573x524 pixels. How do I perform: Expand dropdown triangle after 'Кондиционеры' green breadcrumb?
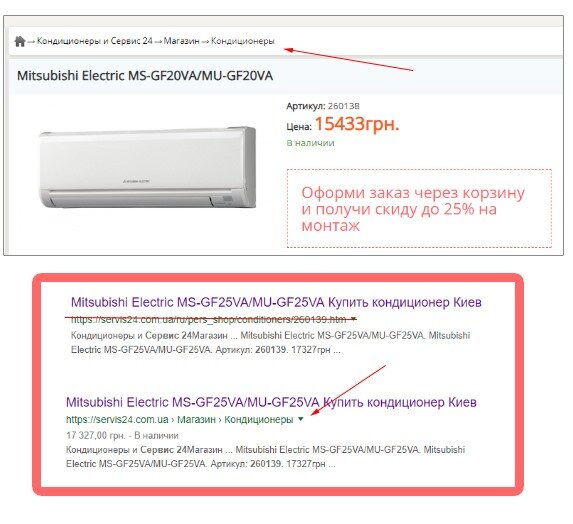click(x=301, y=419)
